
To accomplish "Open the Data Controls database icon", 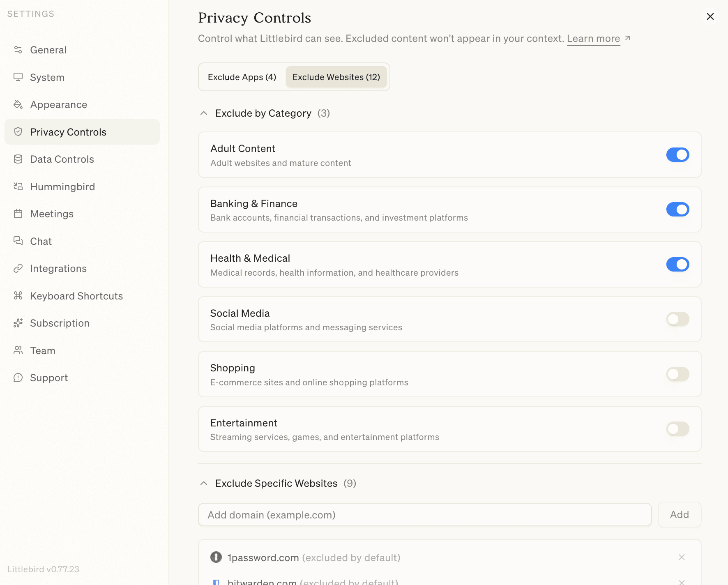I will coord(18,159).
